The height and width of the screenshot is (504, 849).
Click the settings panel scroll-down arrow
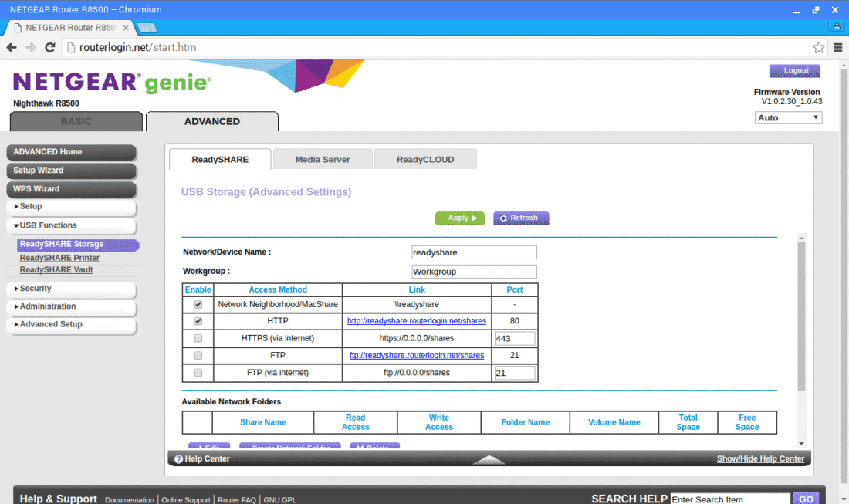pos(801,444)
